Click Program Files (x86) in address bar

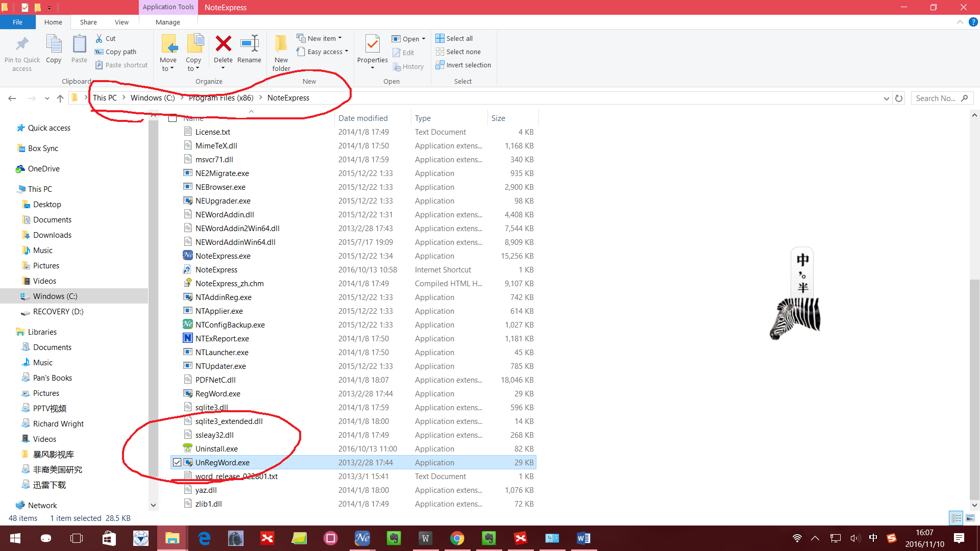click(221, 98)
